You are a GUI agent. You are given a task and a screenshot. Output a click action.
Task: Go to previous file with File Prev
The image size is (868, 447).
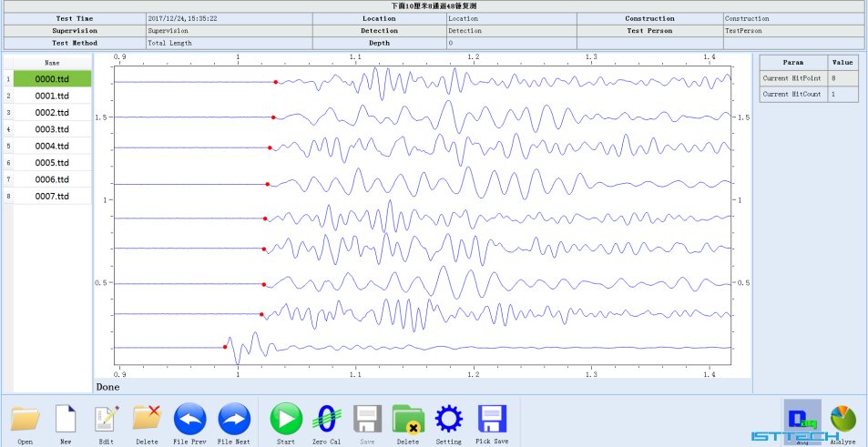point(190,419)
